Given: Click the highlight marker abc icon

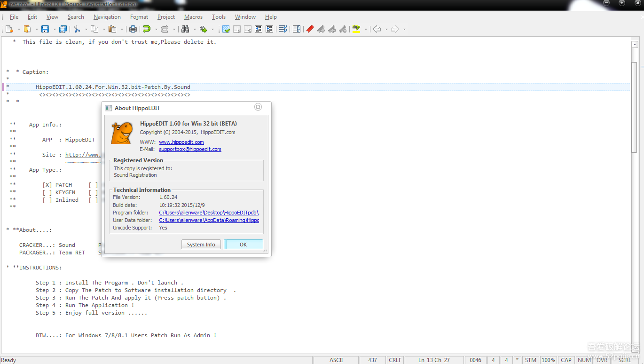Looking at the screenshot, I should point(356,29).
